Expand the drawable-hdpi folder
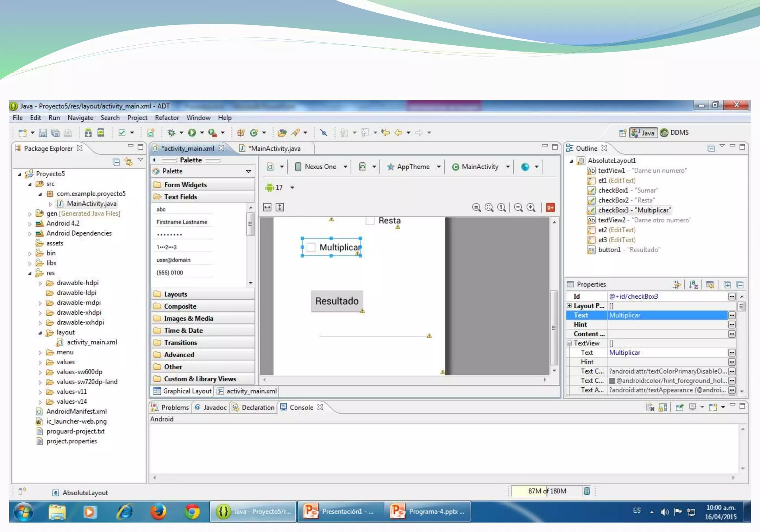The width and height of the screenshot is (760, 532). click(x=40, y=283)
